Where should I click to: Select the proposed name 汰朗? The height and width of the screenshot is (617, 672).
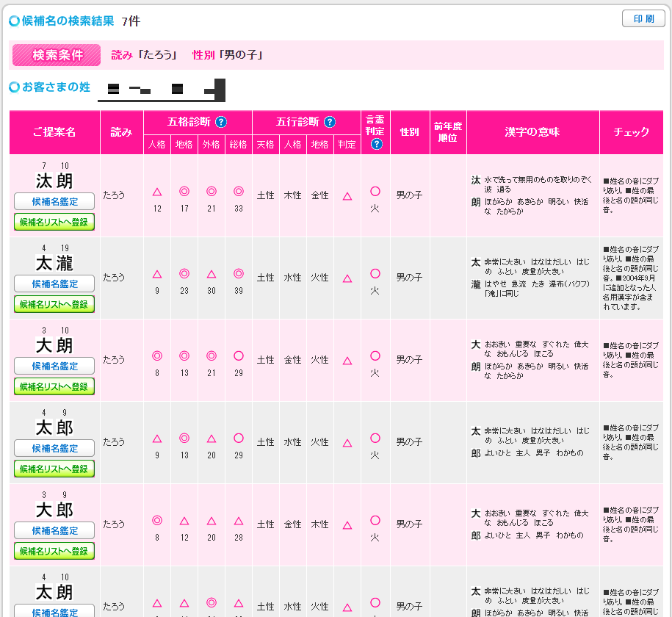click(54, 181)
